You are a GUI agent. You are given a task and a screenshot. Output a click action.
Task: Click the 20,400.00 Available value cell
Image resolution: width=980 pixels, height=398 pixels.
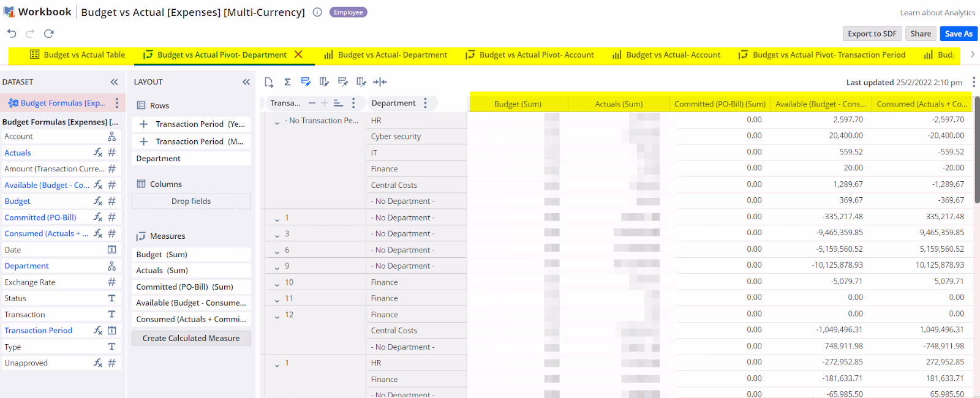pos(846,135)
